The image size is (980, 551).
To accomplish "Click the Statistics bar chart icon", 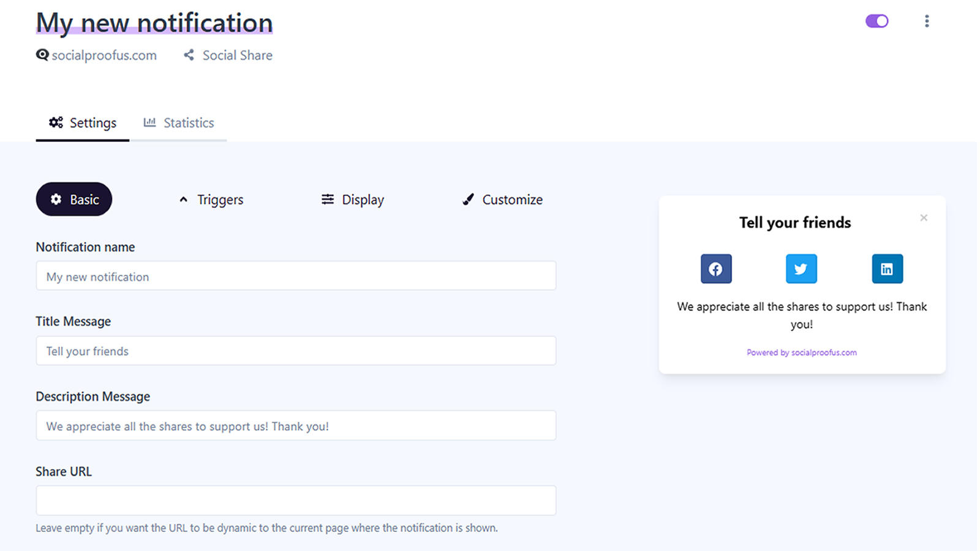I will pyautogui.click(x=149, y=122).
